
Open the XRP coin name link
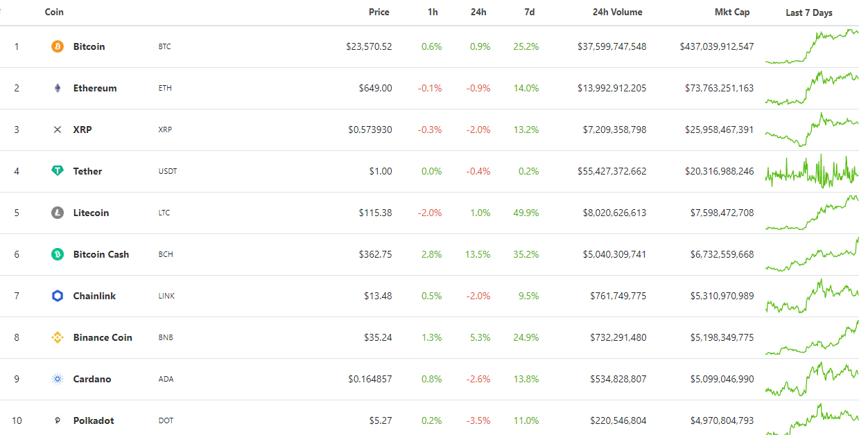(83, 130)
